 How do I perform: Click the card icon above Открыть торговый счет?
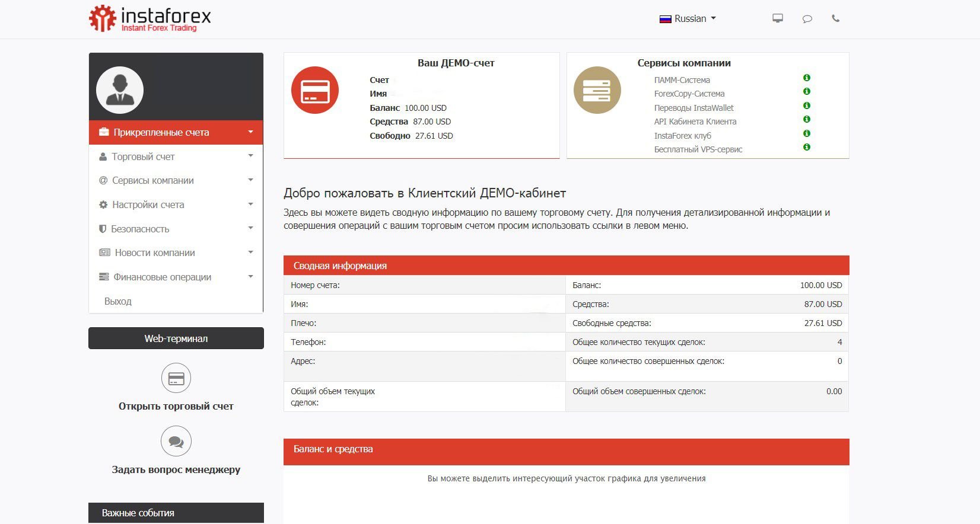pos(176,378)
